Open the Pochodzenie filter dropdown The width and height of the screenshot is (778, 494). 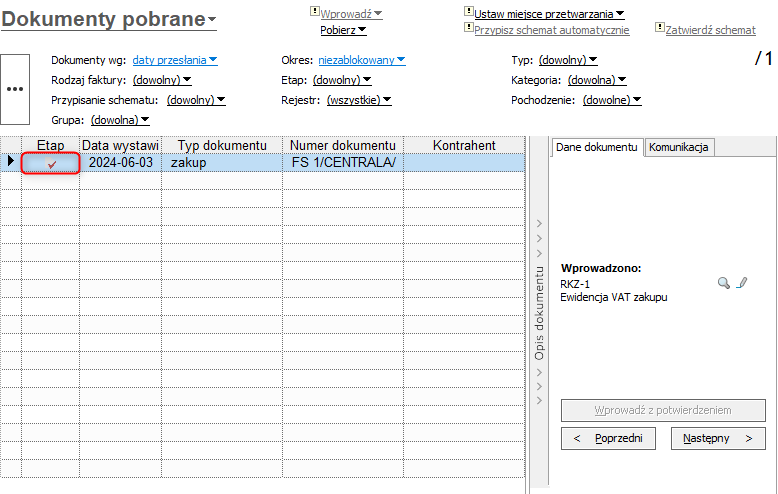point(612,100)
